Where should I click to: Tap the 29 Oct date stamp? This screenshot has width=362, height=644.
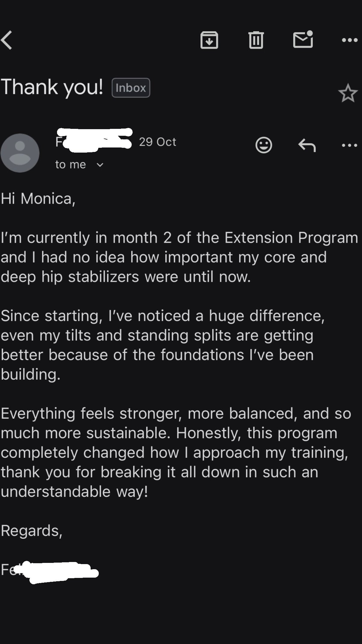point(158,142)
